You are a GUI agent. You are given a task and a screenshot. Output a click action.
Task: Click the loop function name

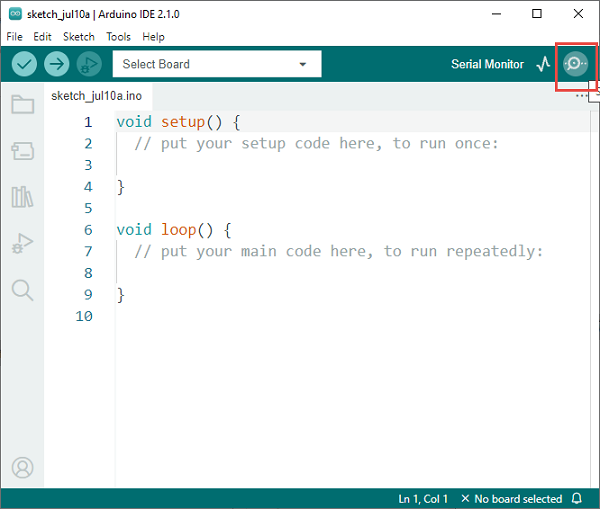click(178, 230)
